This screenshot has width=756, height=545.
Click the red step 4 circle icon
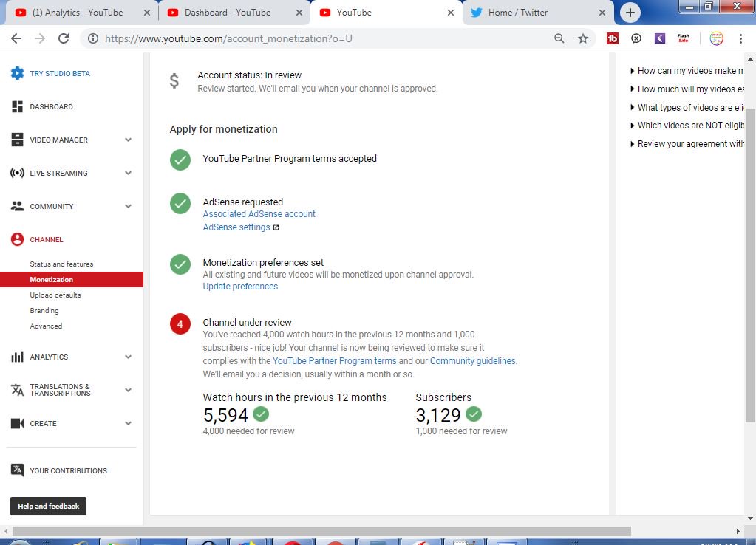point(180,323)
